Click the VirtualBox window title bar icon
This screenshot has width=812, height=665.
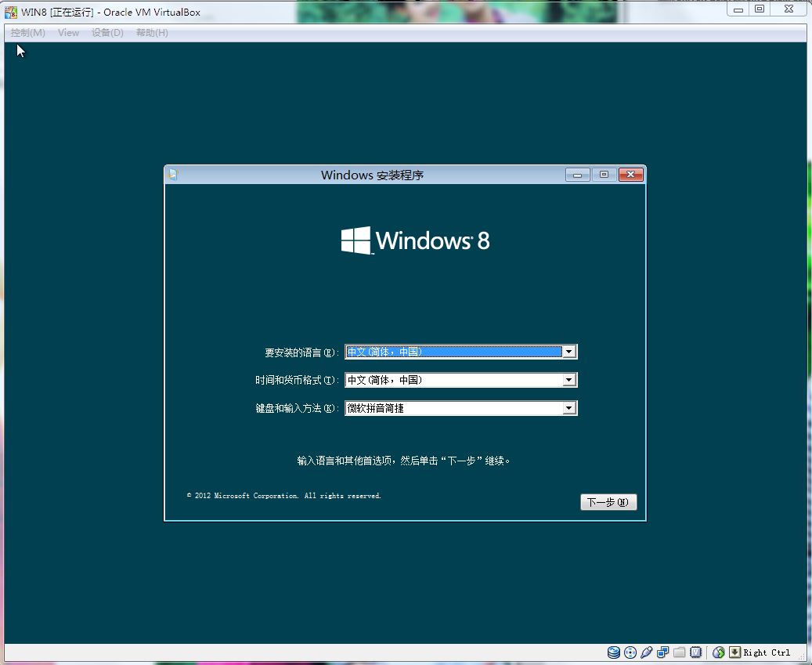[x=11, y=12]
